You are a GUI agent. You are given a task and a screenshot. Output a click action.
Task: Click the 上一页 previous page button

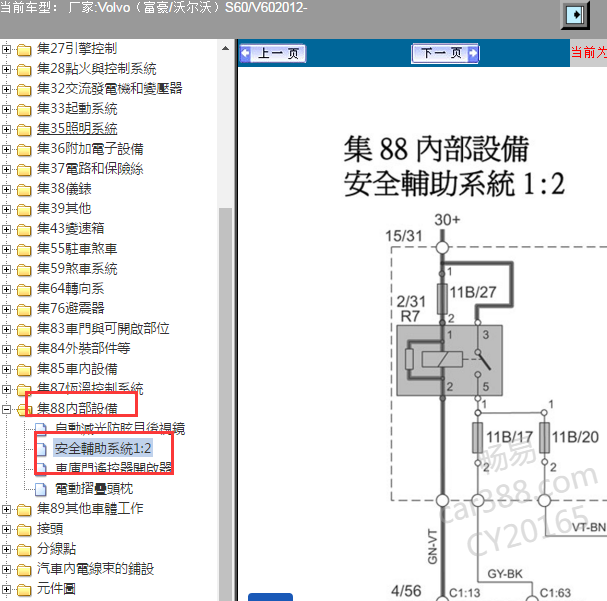coord(273,53)
